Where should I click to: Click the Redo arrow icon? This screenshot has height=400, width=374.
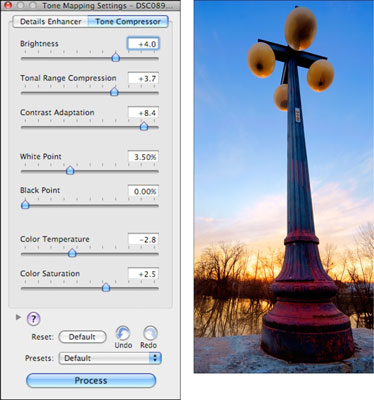150,333
